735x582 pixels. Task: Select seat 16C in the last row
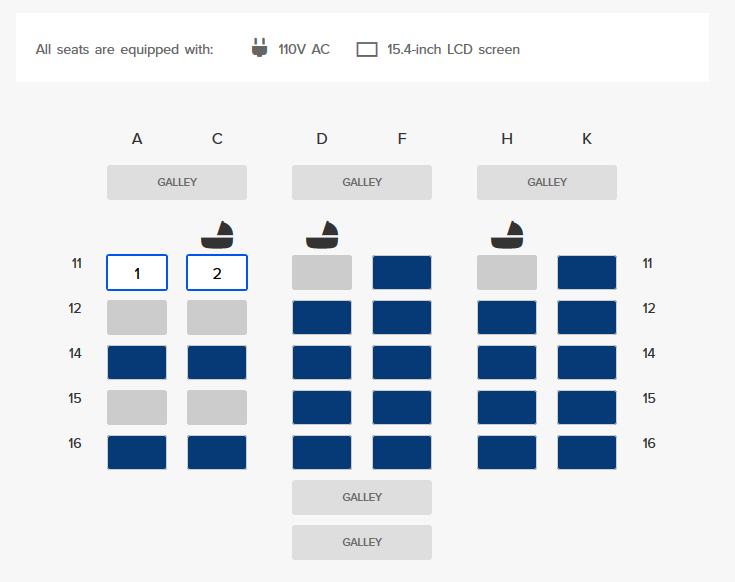tap(217, 452)
